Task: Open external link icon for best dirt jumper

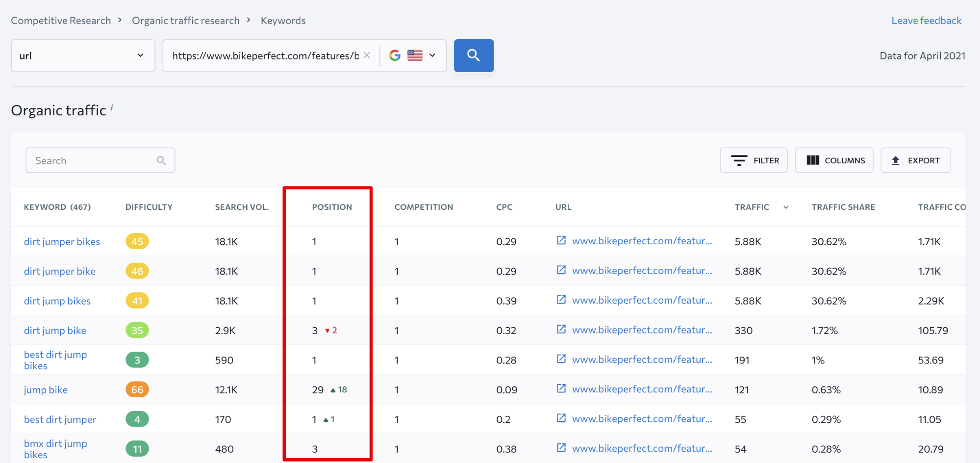Action: tap(561, 418)
